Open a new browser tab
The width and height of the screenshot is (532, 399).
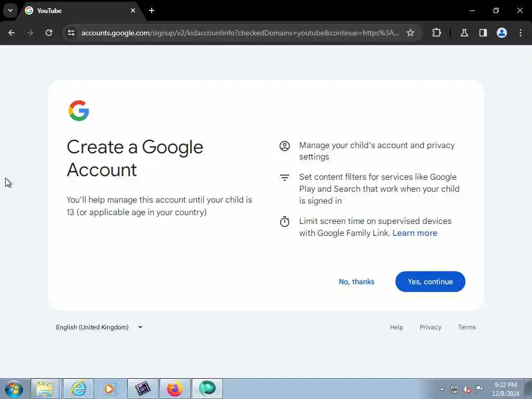click(x=152, y=10)
